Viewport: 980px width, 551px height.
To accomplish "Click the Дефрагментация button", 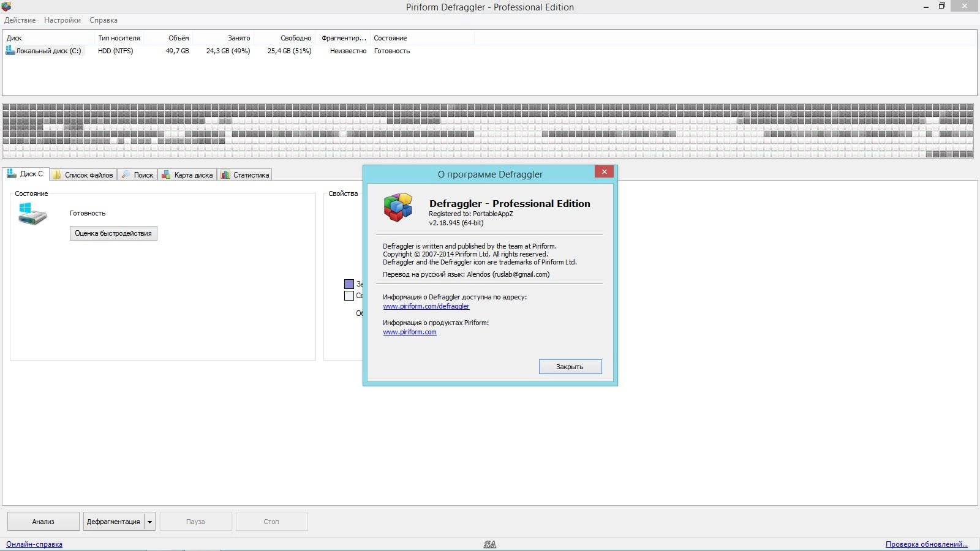I will (113, 522).
